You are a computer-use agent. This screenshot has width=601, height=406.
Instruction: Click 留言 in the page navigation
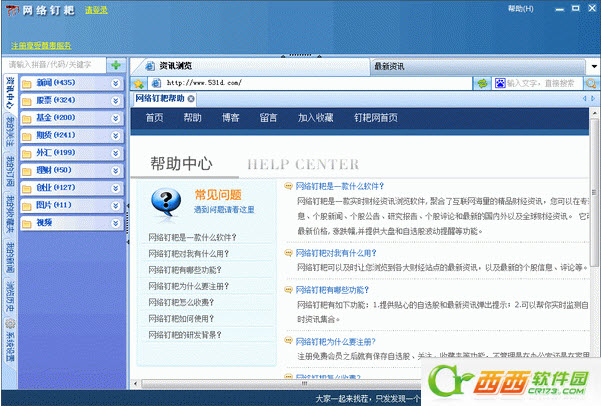[x=268, y=118]
